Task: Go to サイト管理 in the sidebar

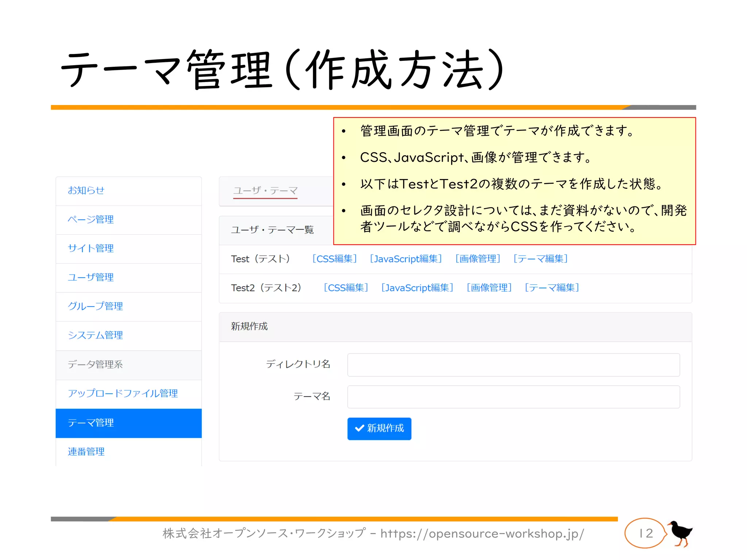Action: 128,249
